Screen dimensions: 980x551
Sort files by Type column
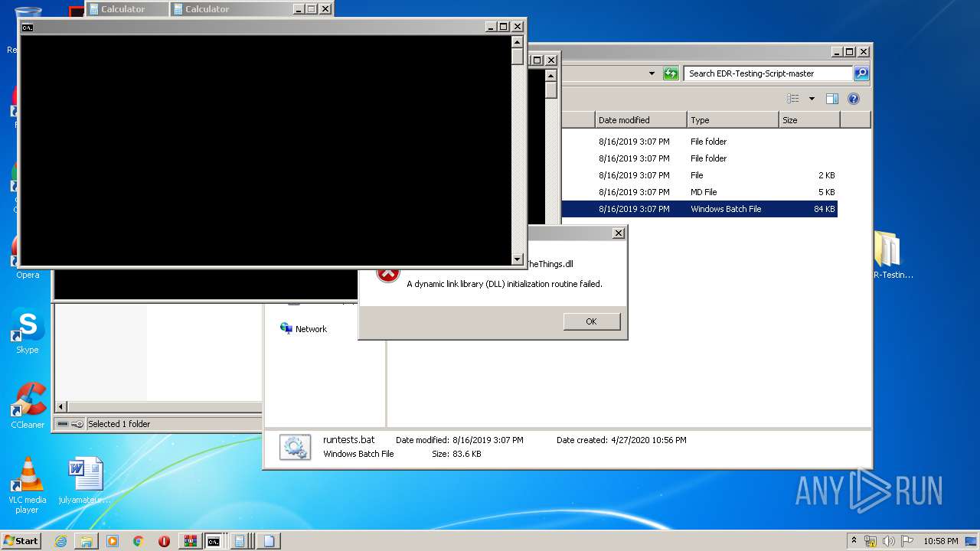[x=733, y=120]
